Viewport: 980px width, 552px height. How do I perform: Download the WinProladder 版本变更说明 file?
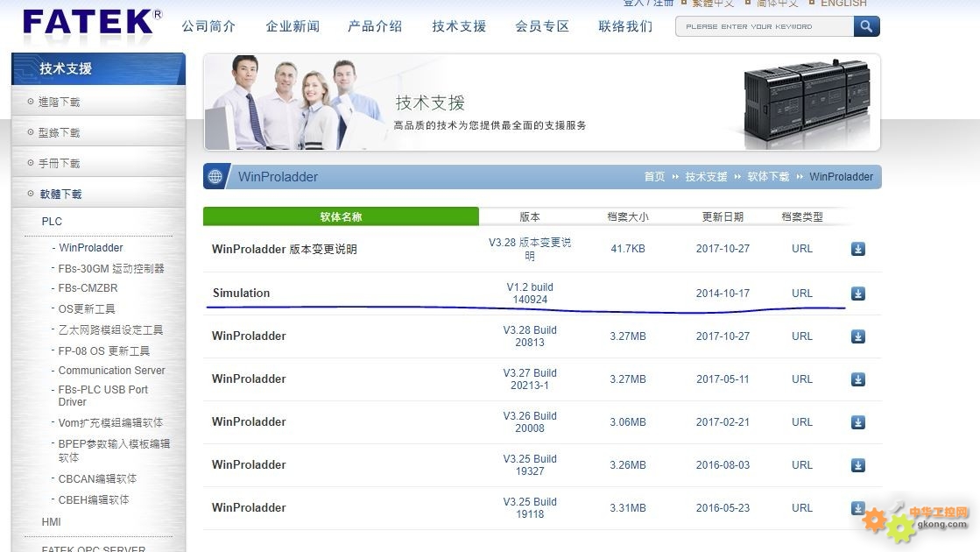(x=858, y=249)
